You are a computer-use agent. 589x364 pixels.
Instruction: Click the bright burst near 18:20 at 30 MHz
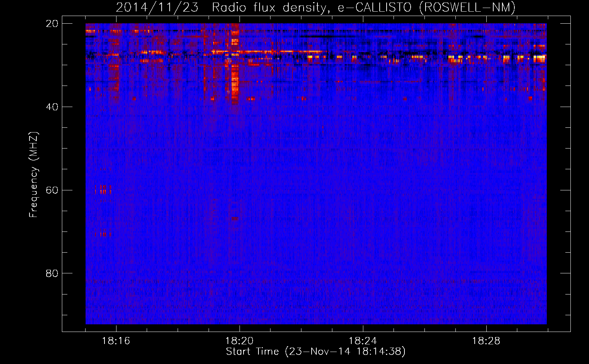click(234, 64)
